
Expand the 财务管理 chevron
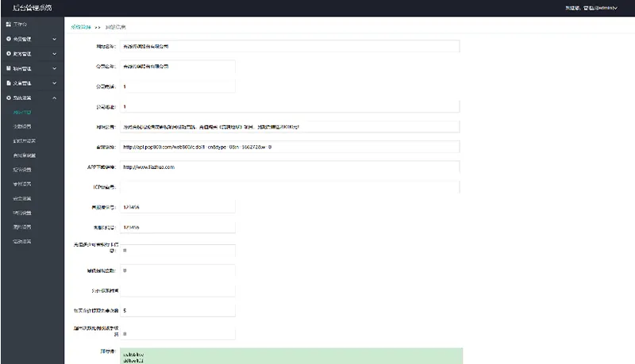tap(55, 54)
